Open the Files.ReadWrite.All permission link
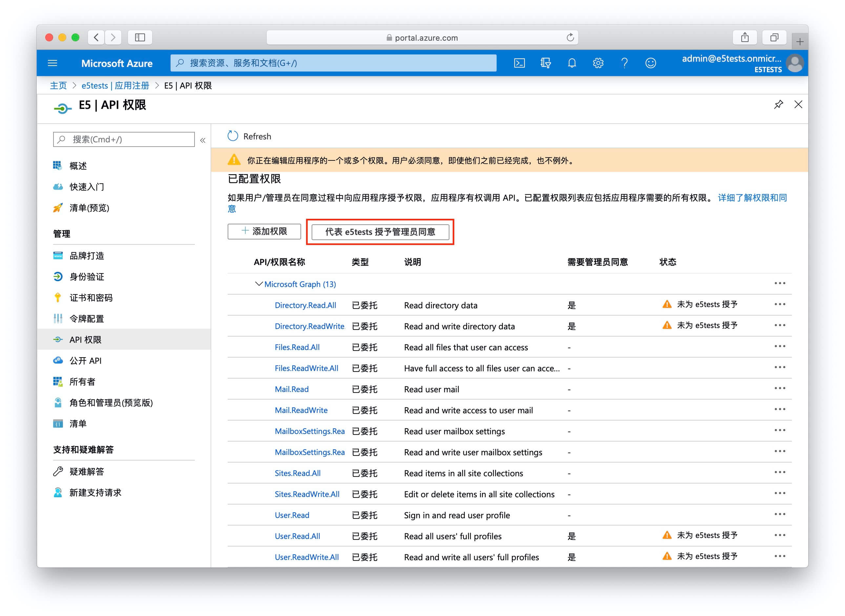The height and width of the screenshot is (616, 845). [306, 368]
